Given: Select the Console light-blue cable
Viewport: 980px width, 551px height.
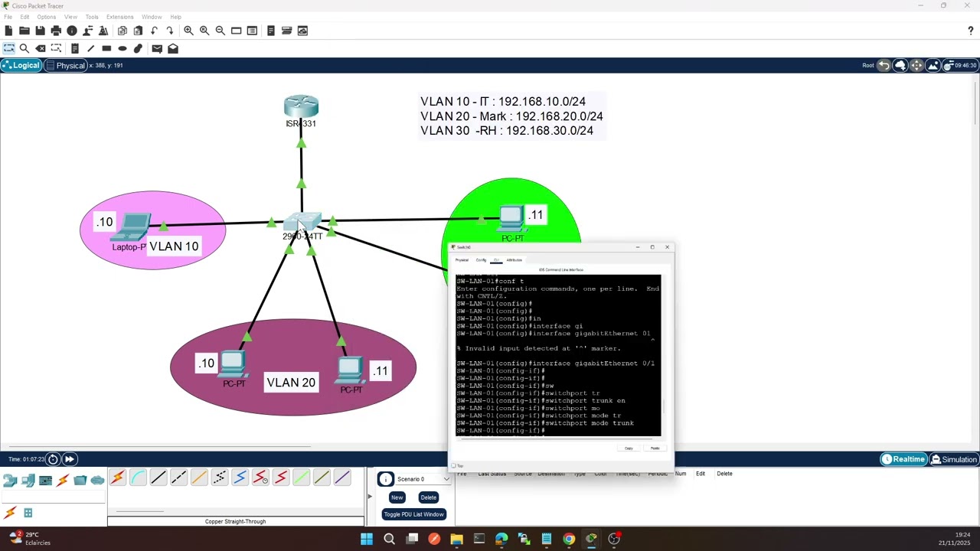Looking at the screenshot, I should [x=138, y=478].
